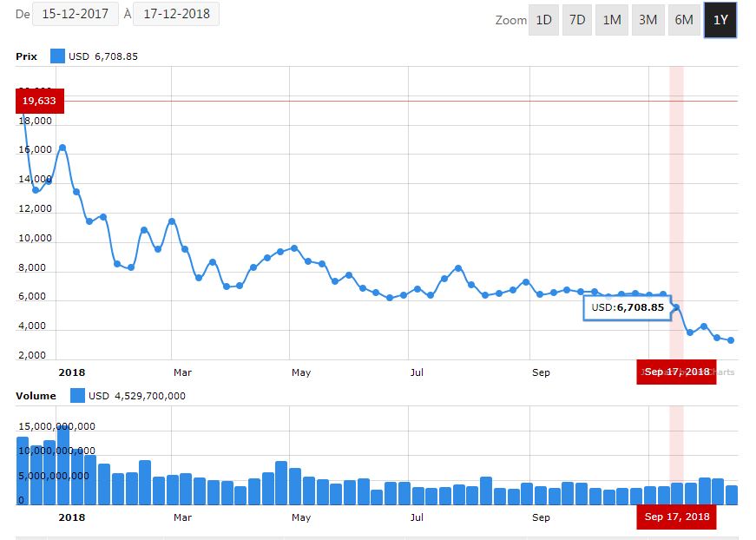Toggle the blue Prix series legend swatch
The image size is (756, 540).
[x=57, y=56]
